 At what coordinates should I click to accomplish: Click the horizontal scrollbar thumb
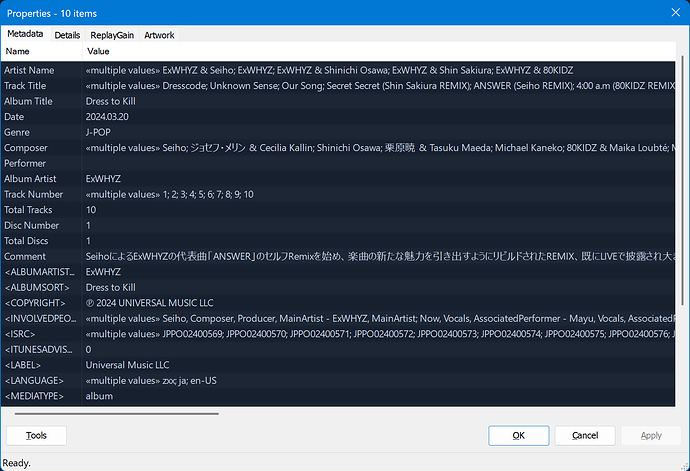click(117, 414)
